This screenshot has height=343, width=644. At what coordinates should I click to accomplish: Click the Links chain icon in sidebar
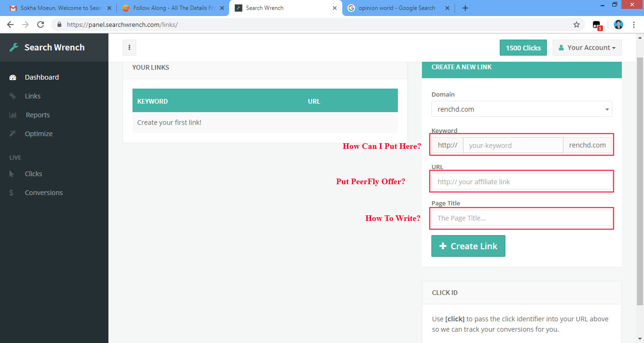pyautogui.click(x=13, y=96)
